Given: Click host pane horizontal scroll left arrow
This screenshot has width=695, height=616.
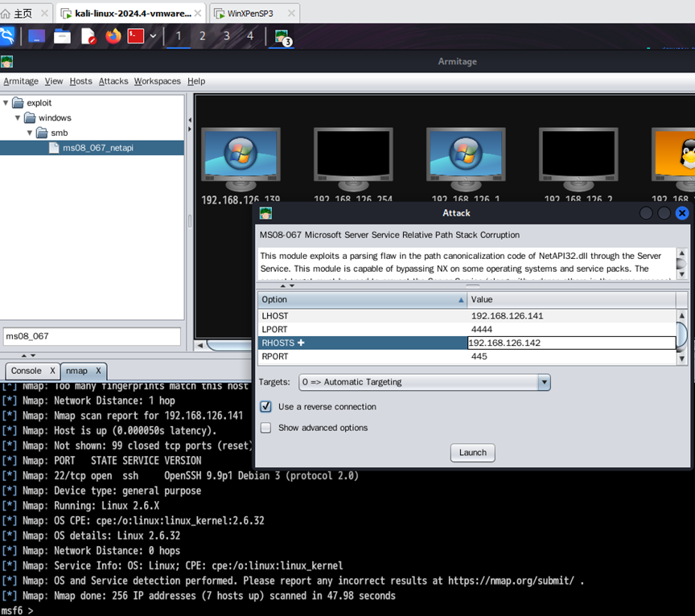Looking at the screenshot, I should [x=200, y=345].
